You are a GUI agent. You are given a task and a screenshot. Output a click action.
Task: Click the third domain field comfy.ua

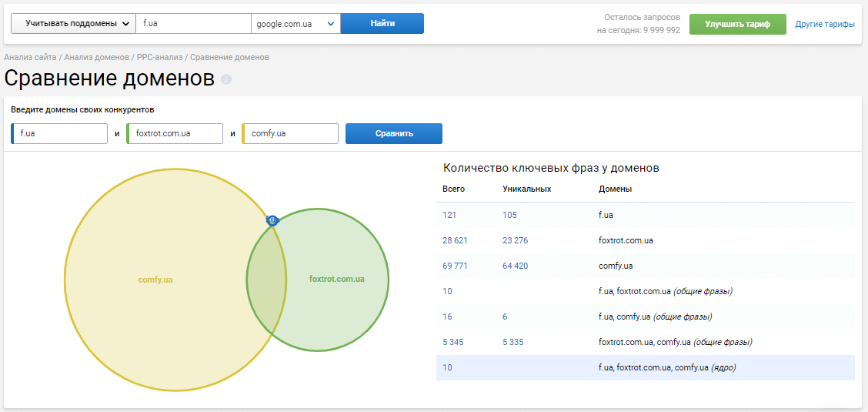(290, 133)
